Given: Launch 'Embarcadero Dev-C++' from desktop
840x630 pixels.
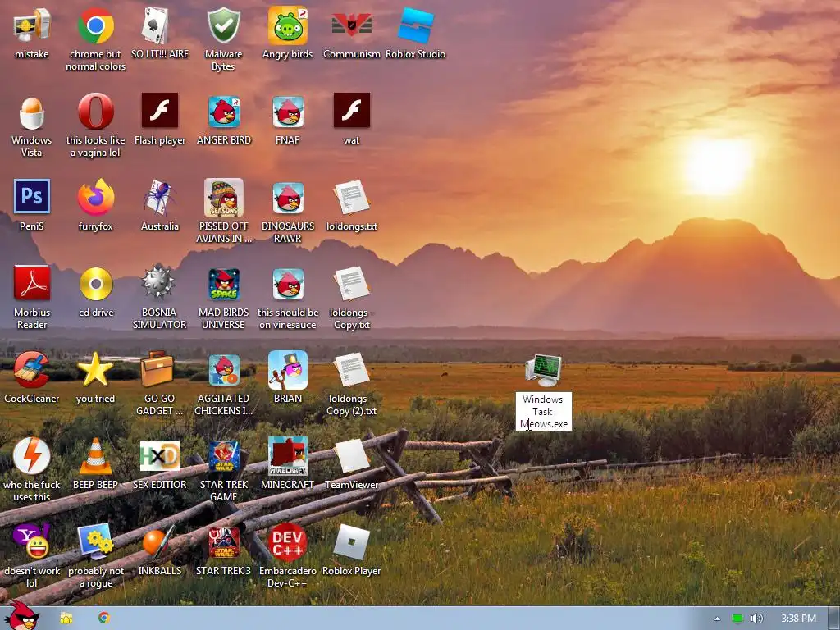Looking at the screenshot, I should tap(288, 542).
